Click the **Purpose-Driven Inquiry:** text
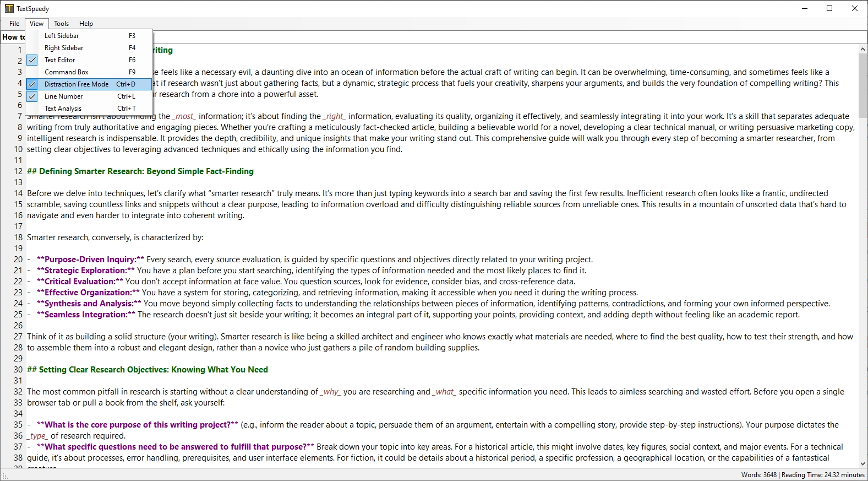868x481 pixels. [90, 260]
